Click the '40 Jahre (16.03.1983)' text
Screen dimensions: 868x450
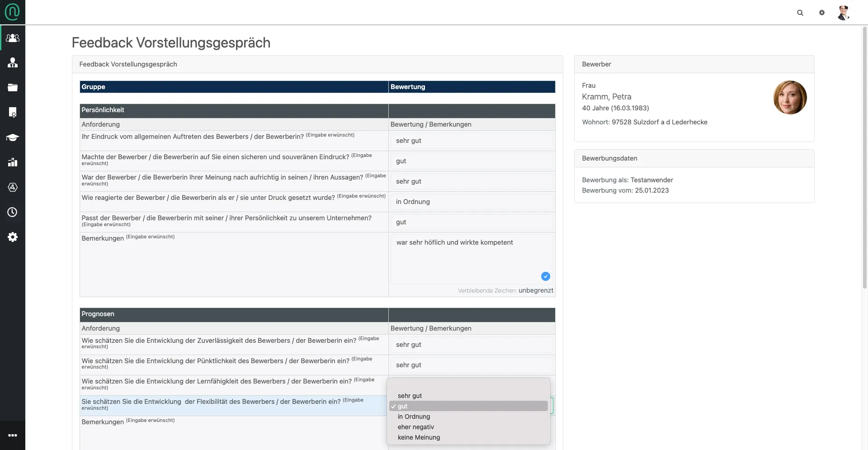(x=615, y=108)
